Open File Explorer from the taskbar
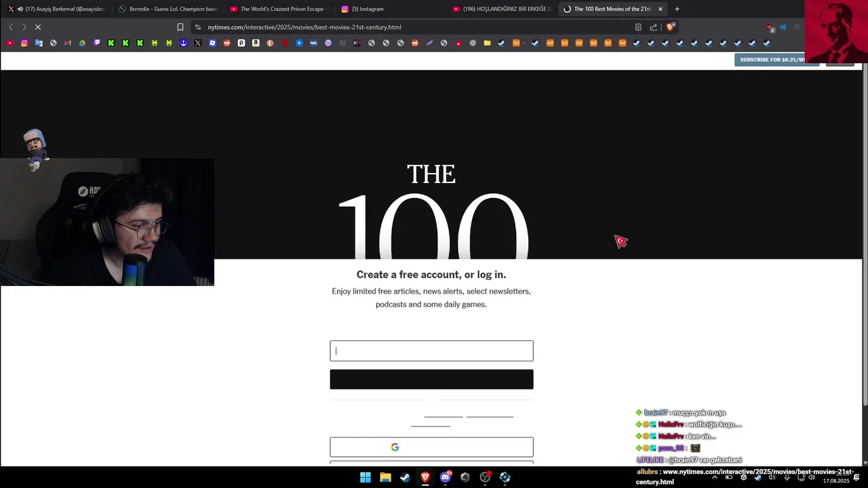This screenshot has height=488, width=868. [x=385, y=477]
